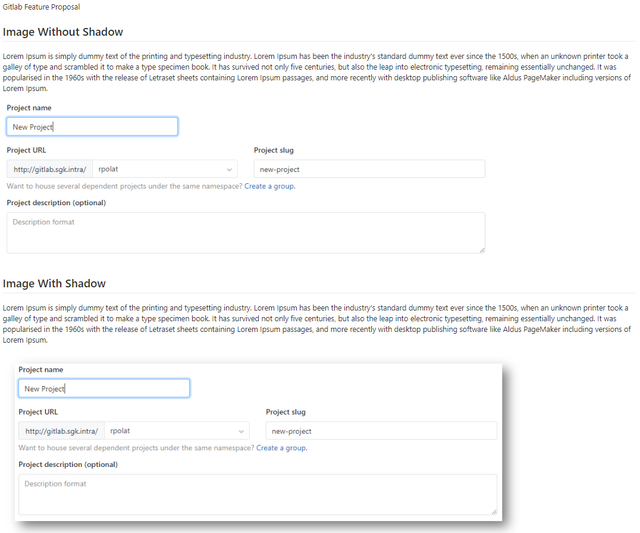Click the 'Project slug' label in the shadowed form
Image resolution: width=640 pixels, height=533 pixels.
coord(285,412)
